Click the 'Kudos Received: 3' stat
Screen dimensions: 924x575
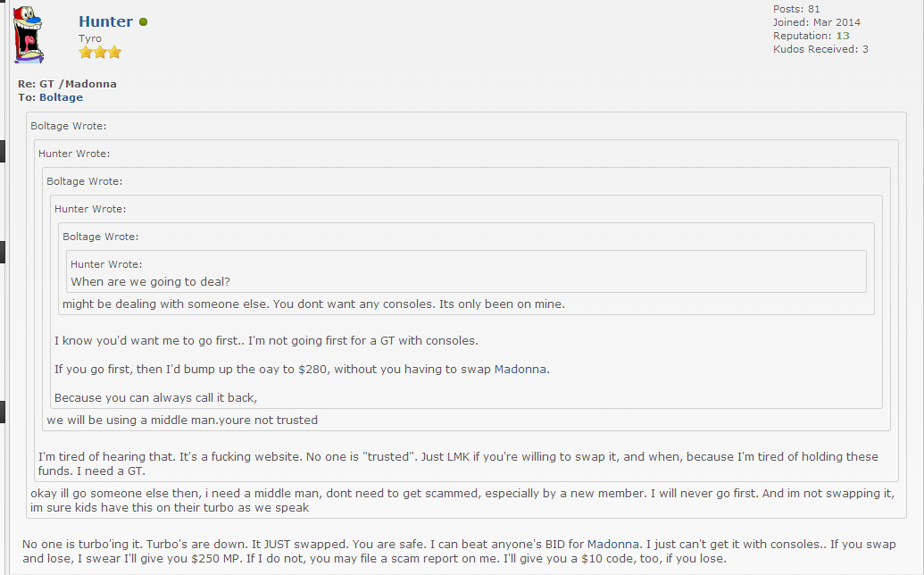pyautogui.click(x=820, y=49)
